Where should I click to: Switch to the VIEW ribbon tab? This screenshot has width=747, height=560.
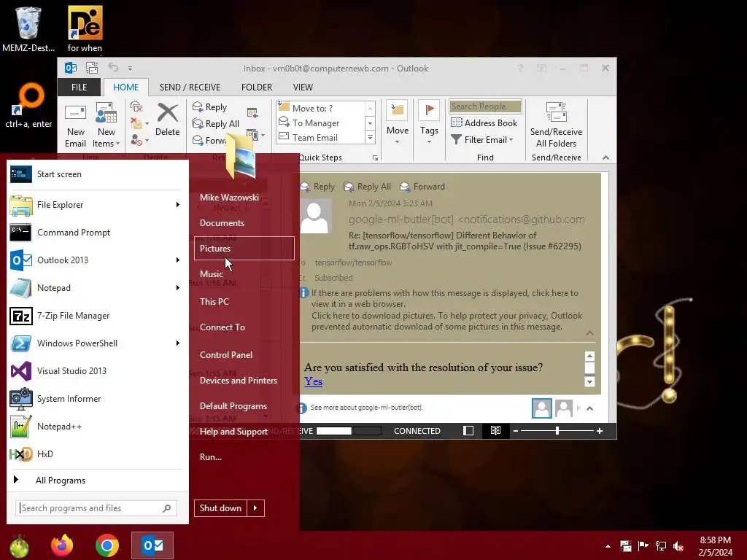(x=303, y=87)
